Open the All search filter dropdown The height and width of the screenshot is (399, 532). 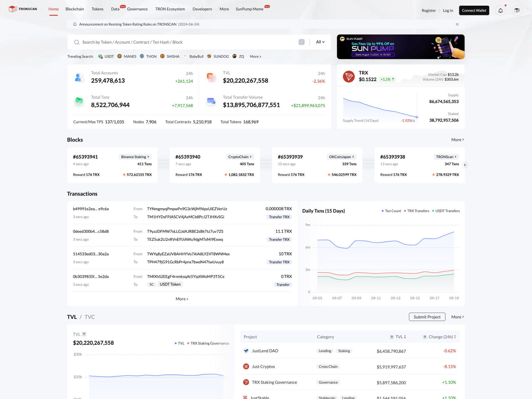click(320, 42)
